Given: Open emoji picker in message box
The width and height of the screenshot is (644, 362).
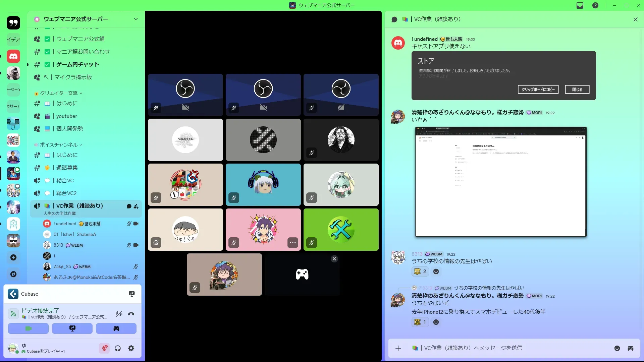Looking at the screenshot, I should 617,348.
